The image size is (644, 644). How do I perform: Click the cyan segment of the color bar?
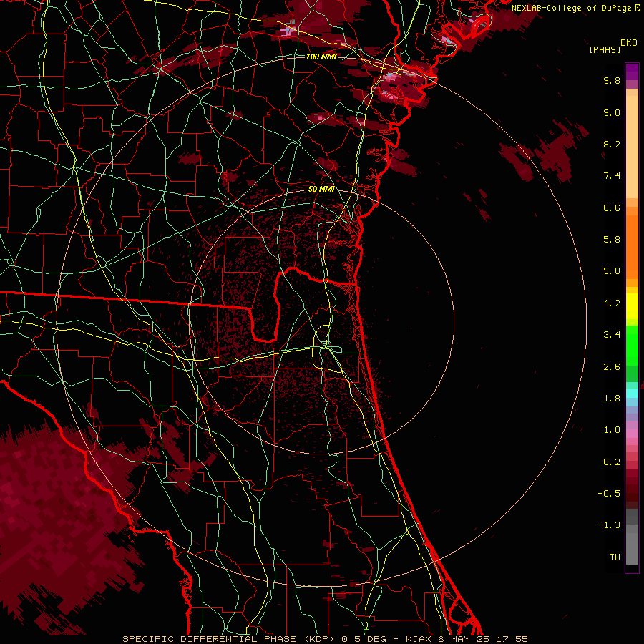pos(632,394)
